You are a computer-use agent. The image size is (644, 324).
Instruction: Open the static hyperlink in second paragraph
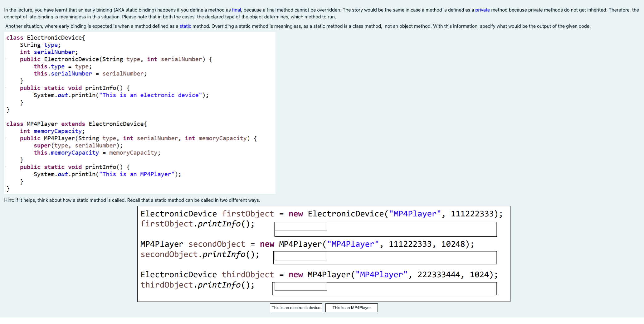click(x=185, y=26)
